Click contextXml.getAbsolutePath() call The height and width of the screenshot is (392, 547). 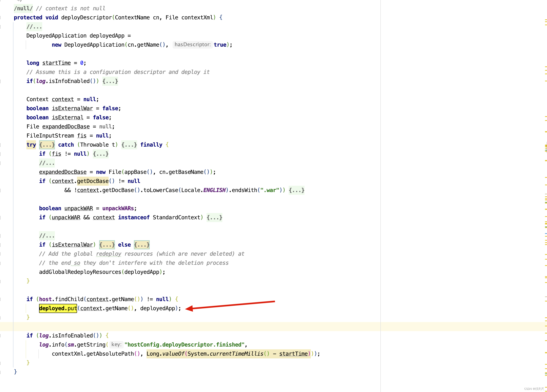coord(96,354)
